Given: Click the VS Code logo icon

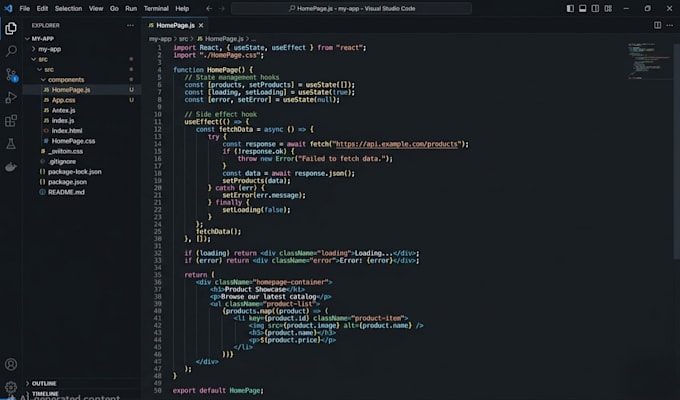Looking at the screenshot, I should (8, 8).
